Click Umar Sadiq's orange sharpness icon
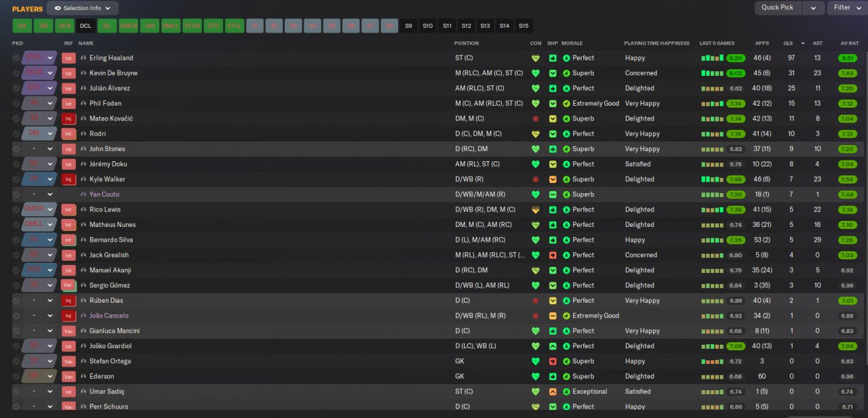Image resolution: width=868 pixels, height=418 pixels. tap(553, 392)
